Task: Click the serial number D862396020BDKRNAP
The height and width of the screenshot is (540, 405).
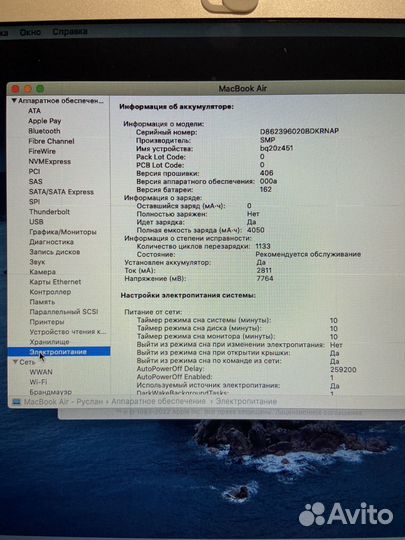Action: pos(299,131)
